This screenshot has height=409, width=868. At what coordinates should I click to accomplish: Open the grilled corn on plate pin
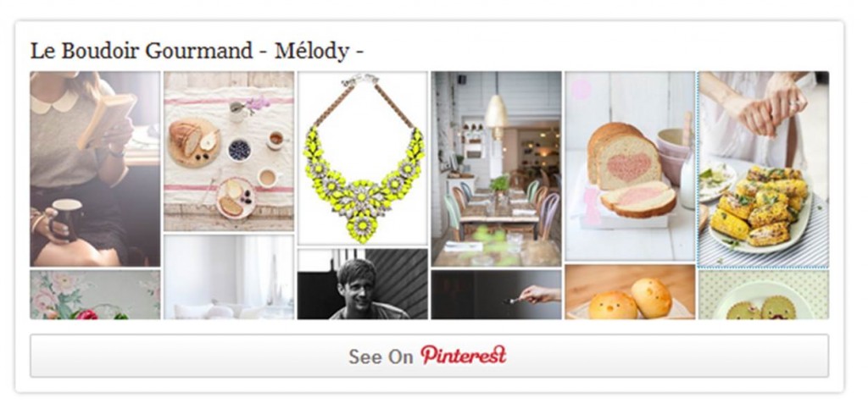[x=764, y=169]
